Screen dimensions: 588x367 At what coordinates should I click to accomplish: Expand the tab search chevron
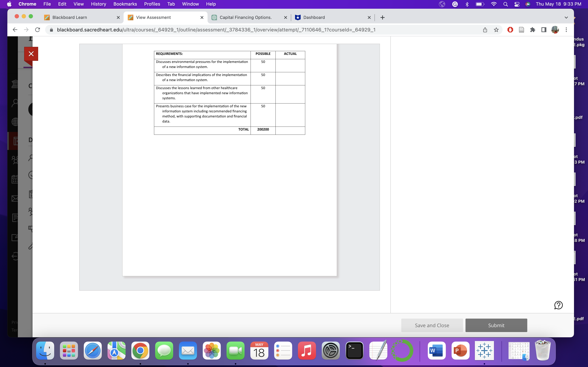point(566,17)
